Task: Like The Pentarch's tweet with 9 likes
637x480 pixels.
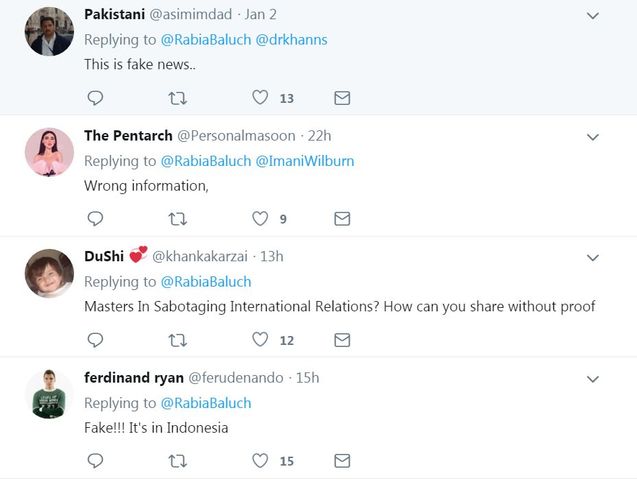Action: click(260, 218)
